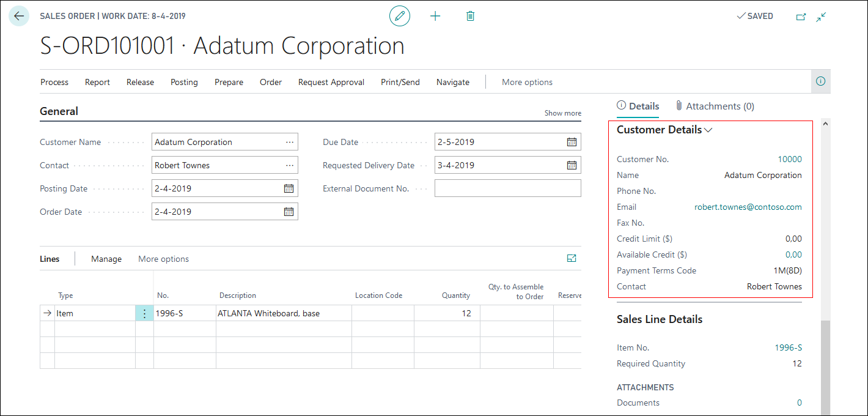This screenshot has width=868, height=416.
Task: Switch to the Attachments (0) tab
Action: pos(715,106)
